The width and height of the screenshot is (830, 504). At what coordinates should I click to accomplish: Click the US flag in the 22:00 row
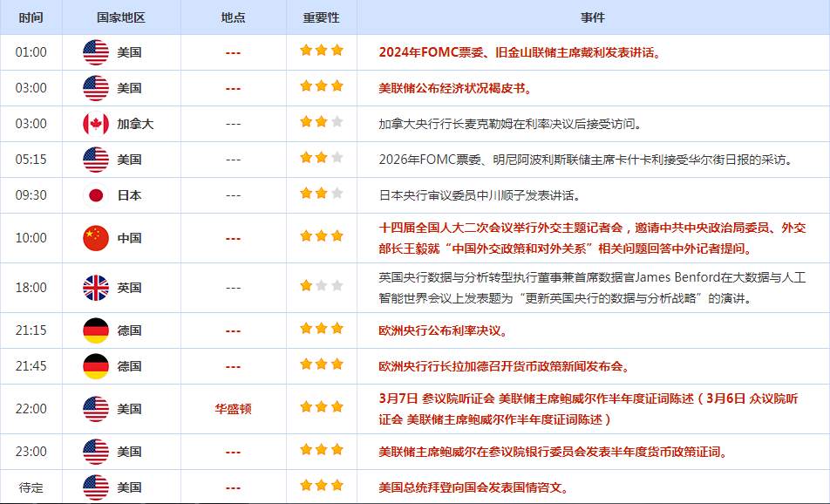(96, 409)
